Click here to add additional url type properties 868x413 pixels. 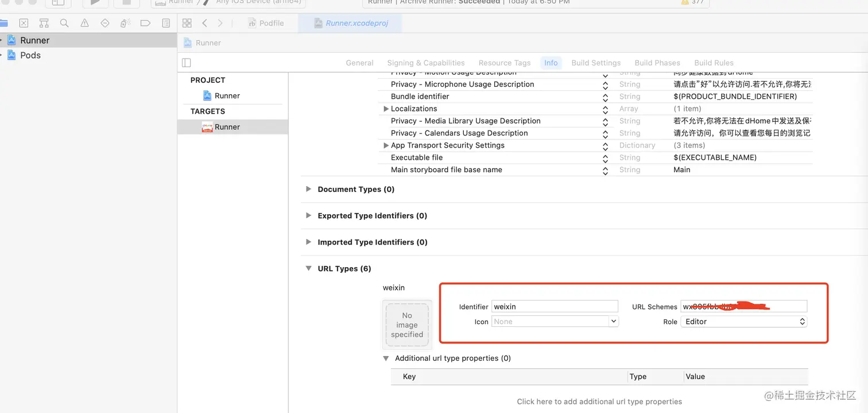(599, 402)
